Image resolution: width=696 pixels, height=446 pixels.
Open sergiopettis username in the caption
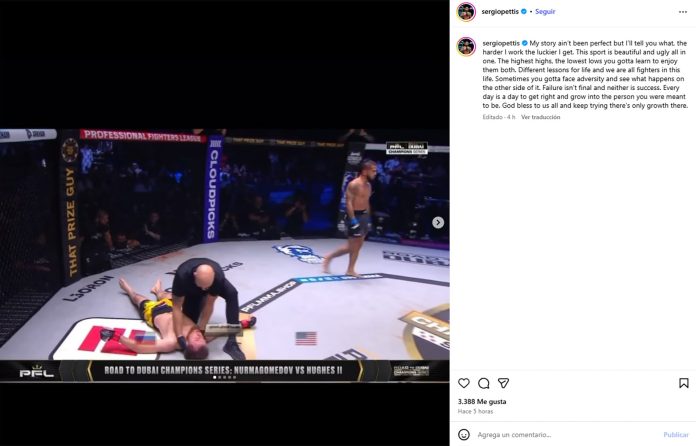point(501,43)
